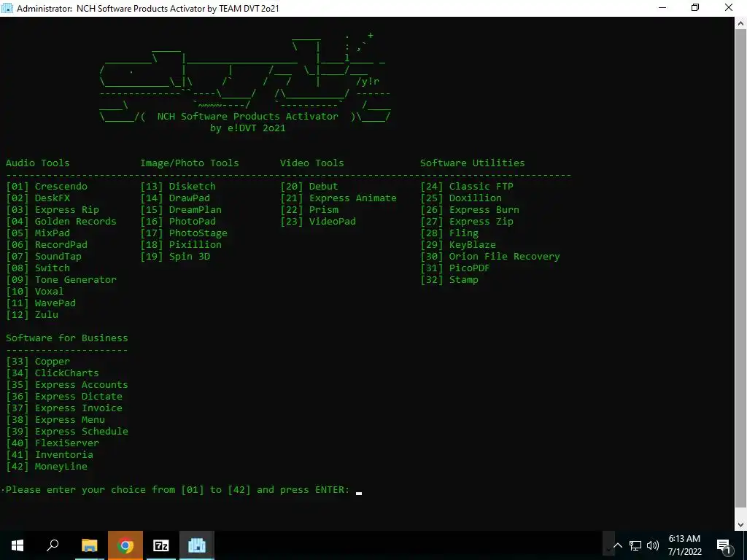The width and height of the screenshot is (747, 560).
Task: Open network status tray icon
Action: (x=635, y=545)
